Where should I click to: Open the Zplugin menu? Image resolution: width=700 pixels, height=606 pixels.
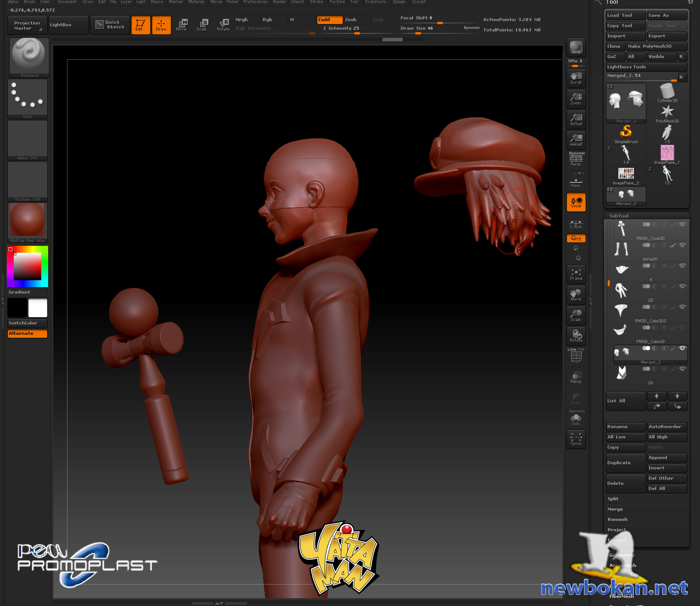399,2
